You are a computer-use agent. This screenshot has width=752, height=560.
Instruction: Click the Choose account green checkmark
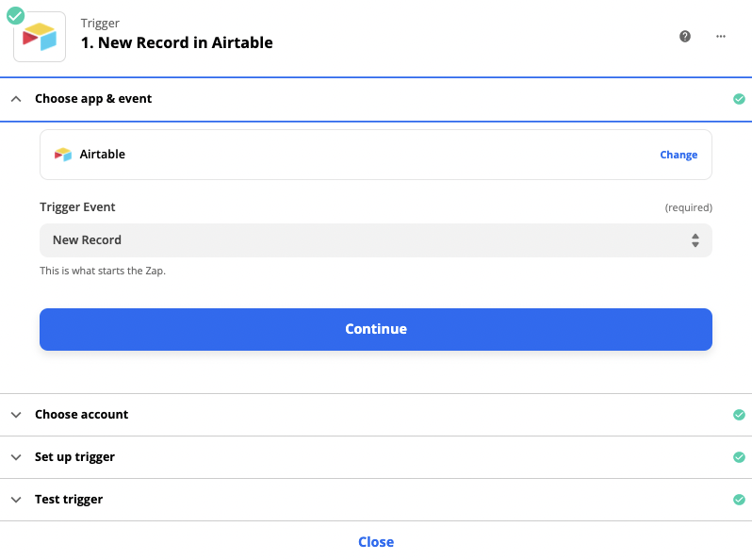coord(739,415)
